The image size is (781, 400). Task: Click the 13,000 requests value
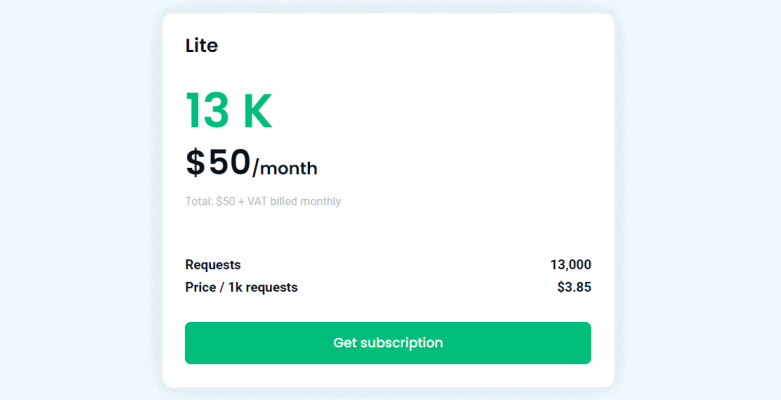point(570,265)
